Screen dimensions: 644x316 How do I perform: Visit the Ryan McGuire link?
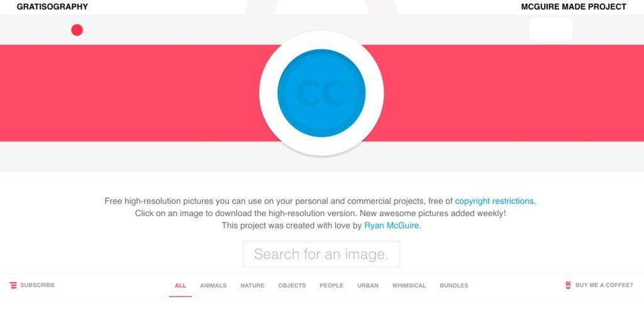tap(392, 225)
